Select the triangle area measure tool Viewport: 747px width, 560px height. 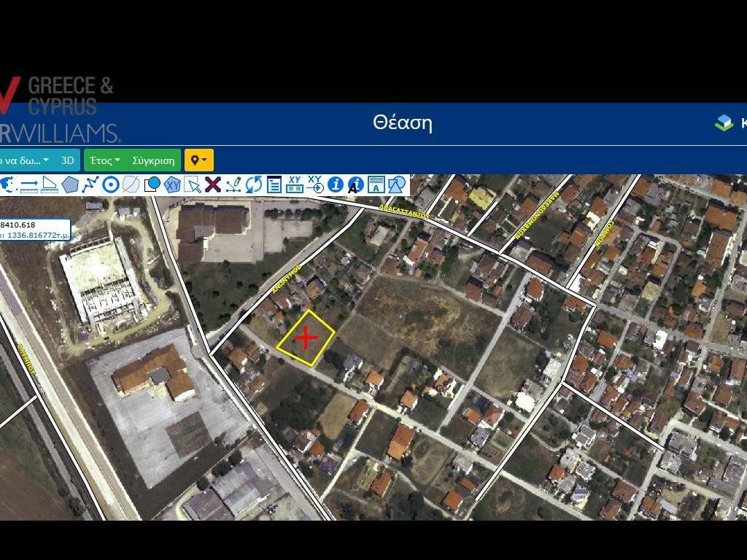point(50,184)
